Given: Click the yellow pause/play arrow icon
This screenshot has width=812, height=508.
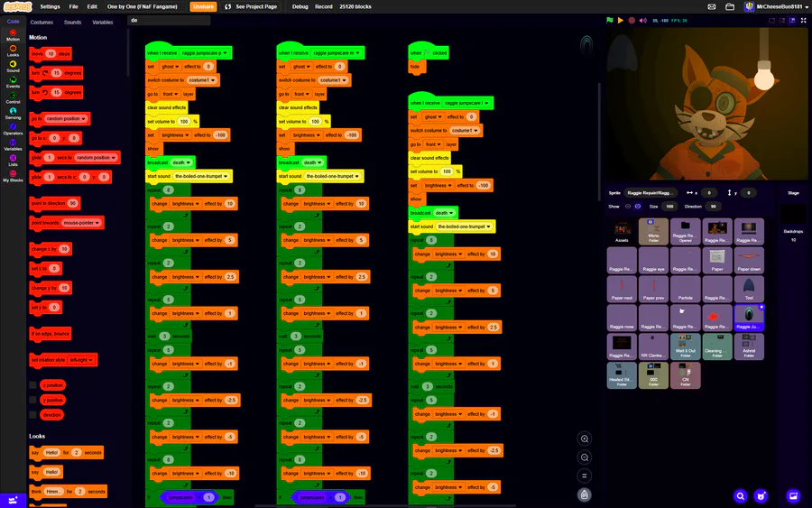Looking at the screenshot, I should click(x=621, y=20).
